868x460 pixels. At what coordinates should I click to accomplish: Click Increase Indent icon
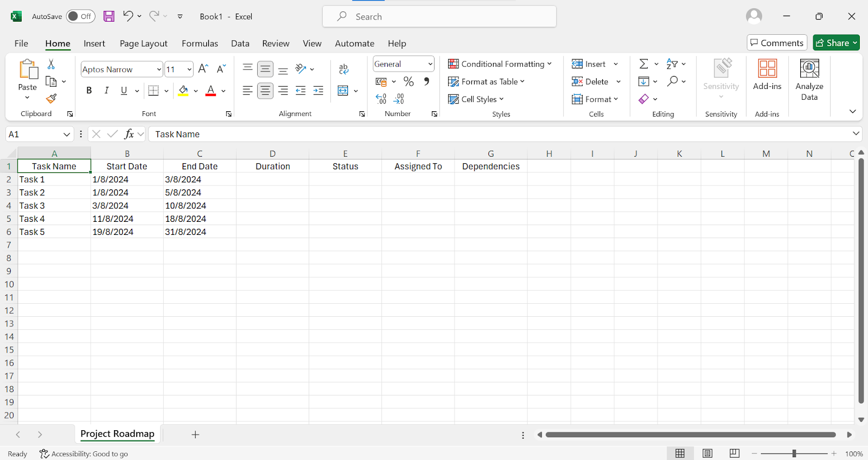[x=318, y=91]
